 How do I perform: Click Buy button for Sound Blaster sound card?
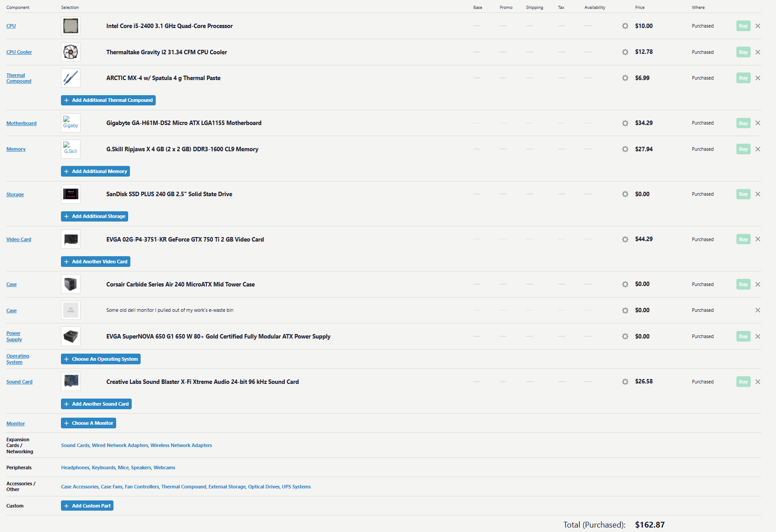(x=743, y=382)
